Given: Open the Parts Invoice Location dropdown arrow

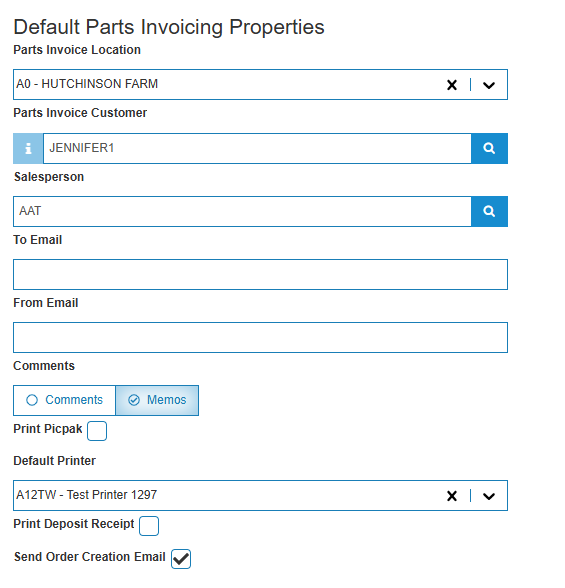Looking at the screenshot, I should coord(489,85).
